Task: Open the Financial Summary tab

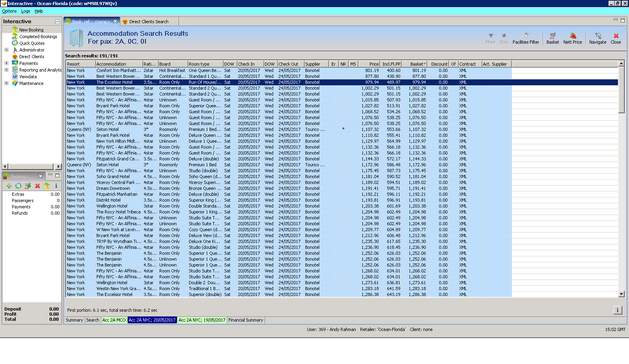Action: [x=246, y=320]
